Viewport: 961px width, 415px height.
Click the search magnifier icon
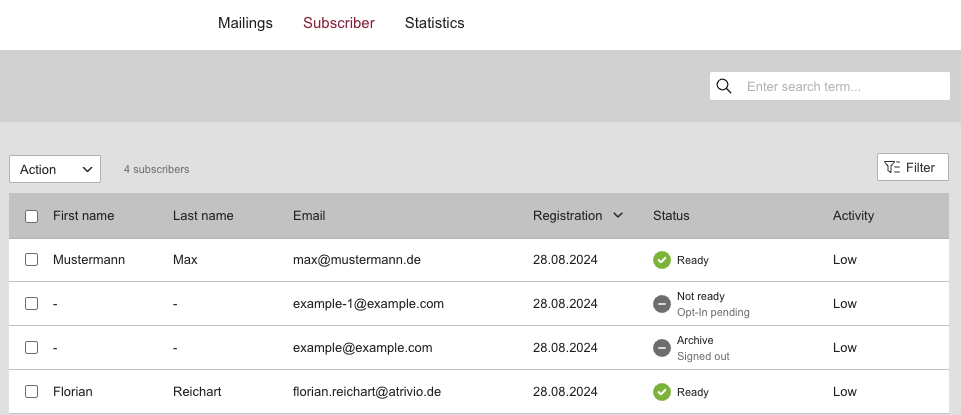point(724,86)
